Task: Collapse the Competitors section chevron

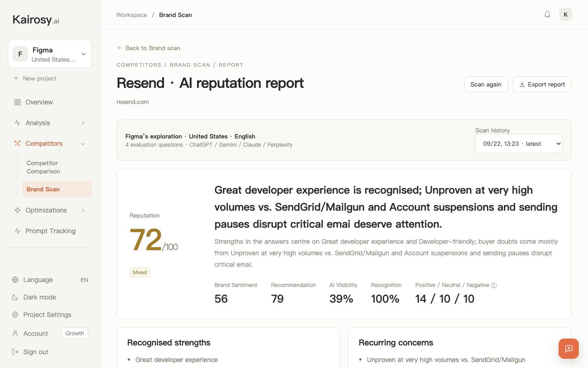Action: coord(83,144)
